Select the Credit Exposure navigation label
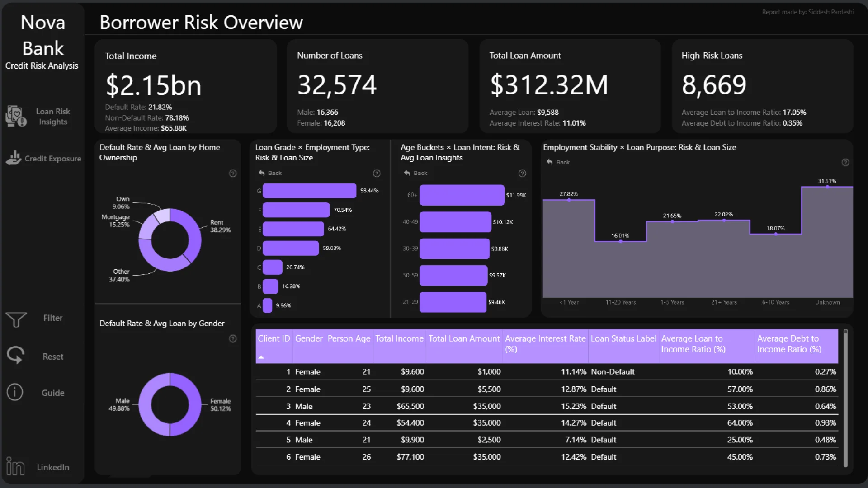868x488 pixels. coord(53,159)
